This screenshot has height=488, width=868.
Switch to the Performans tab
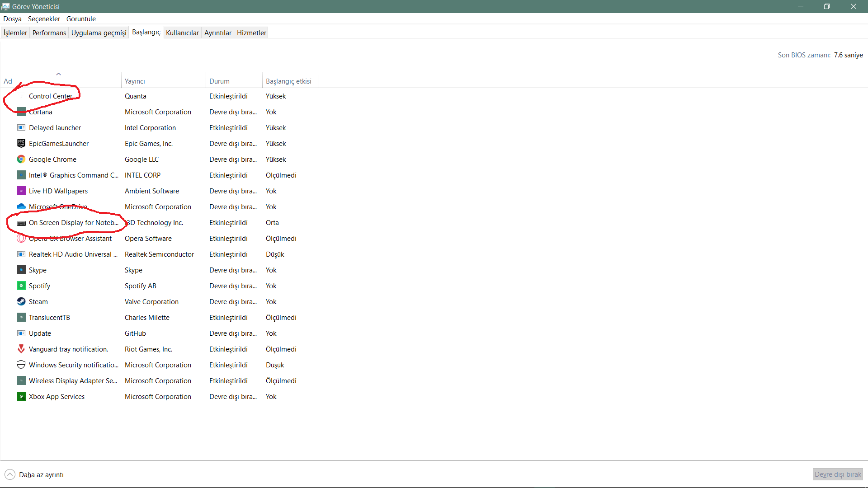[49, 33]
